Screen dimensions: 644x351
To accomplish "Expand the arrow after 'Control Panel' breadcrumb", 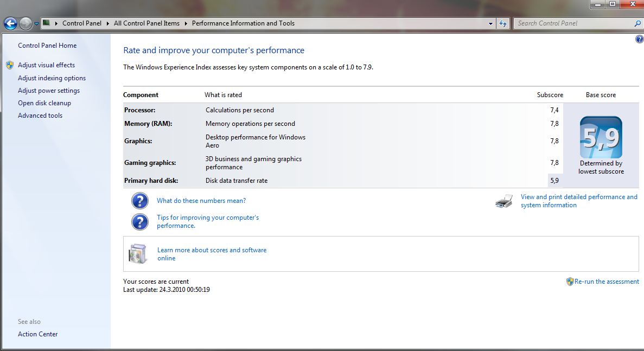I will click(109, 23).
